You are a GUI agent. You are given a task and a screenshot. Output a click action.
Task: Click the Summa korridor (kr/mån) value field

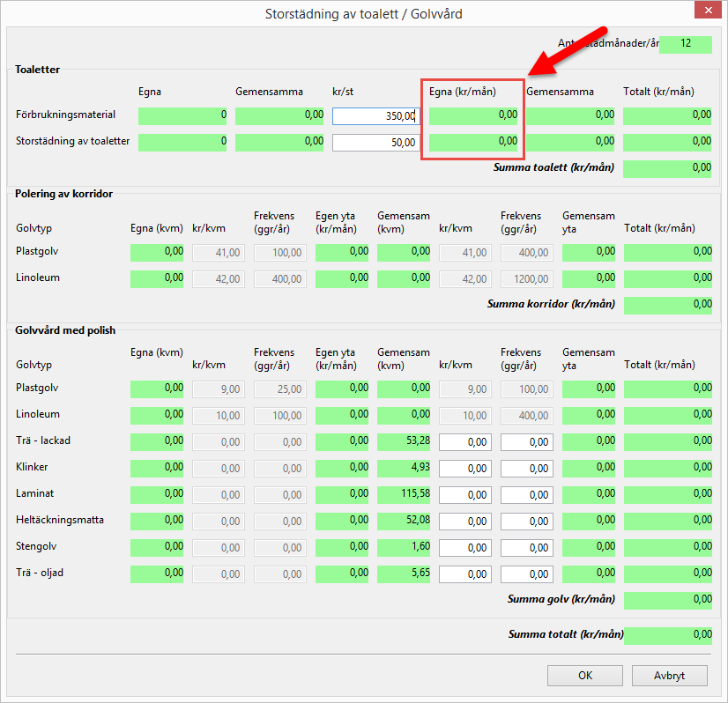[667, 305]
